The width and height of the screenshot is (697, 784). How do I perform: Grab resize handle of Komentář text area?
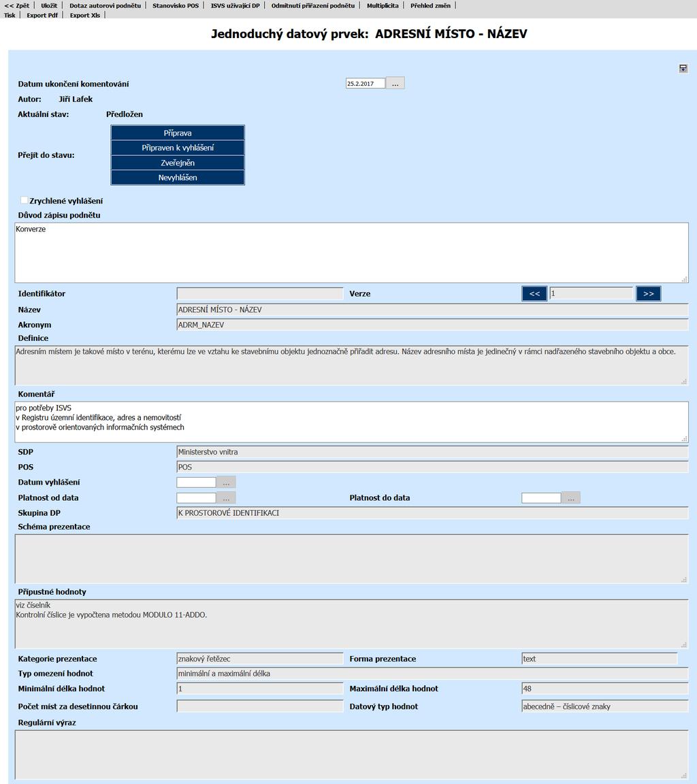[x=685, y=438]
